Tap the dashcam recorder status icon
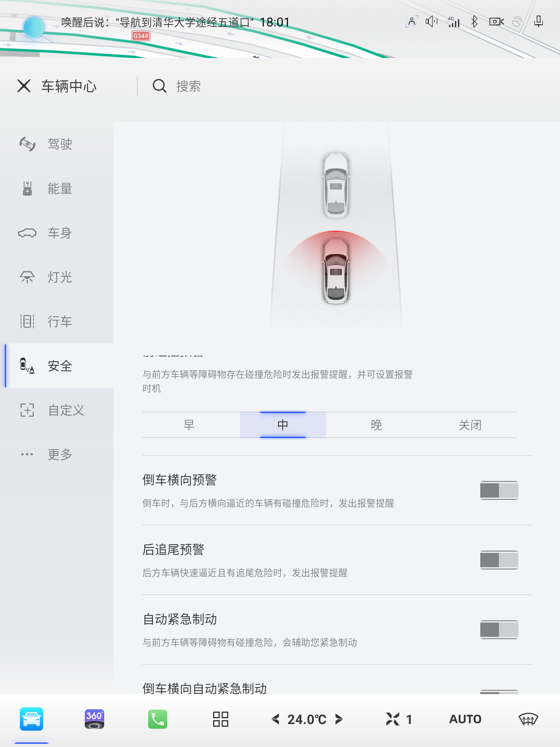 [x=496, y=21]
